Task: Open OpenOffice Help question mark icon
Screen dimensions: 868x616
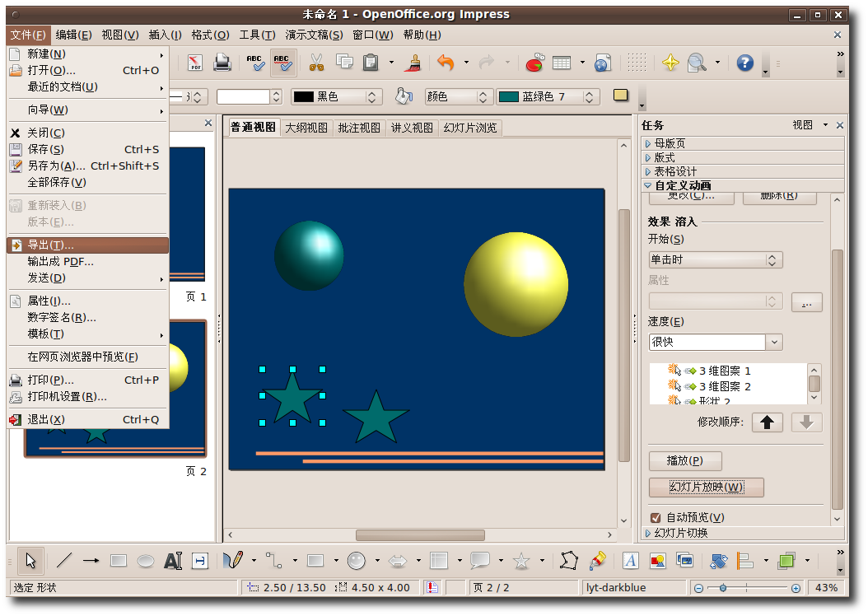Action: [745, 63]
